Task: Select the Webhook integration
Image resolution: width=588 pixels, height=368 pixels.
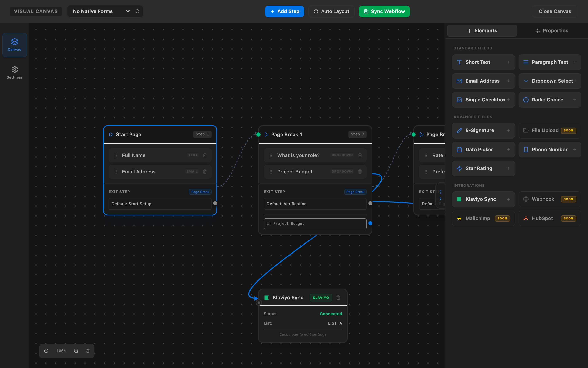Action: (550, 199)
